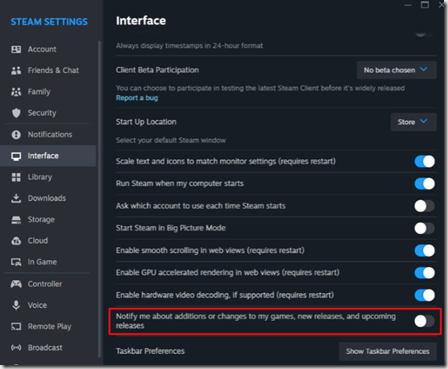Open the Client Beta Participation dropdown
448x369 pixels.
396,70
